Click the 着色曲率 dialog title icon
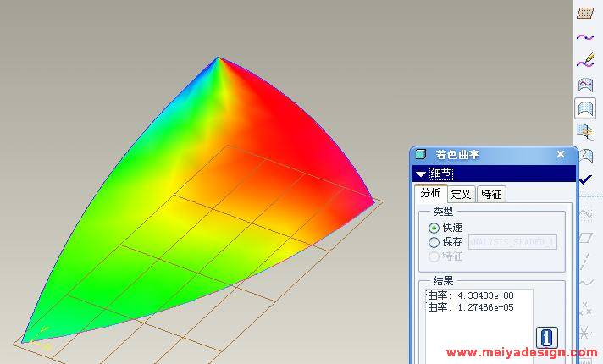 (x=421, y=155)
